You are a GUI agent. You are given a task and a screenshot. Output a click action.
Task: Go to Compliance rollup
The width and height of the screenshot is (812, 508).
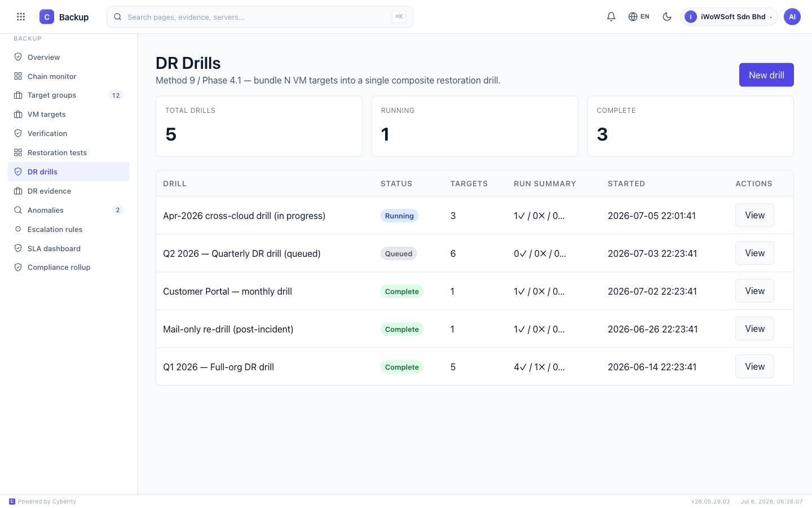[x=68, y=268]
